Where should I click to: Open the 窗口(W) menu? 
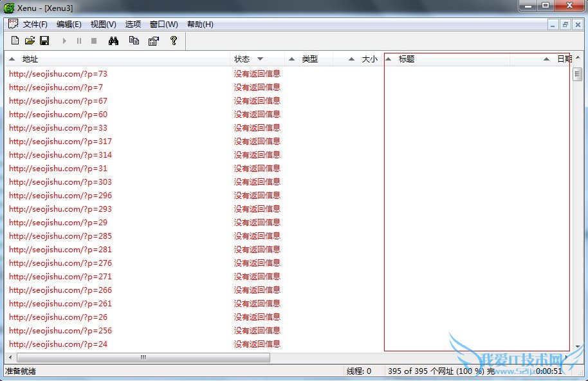click(x=164, y=24)
